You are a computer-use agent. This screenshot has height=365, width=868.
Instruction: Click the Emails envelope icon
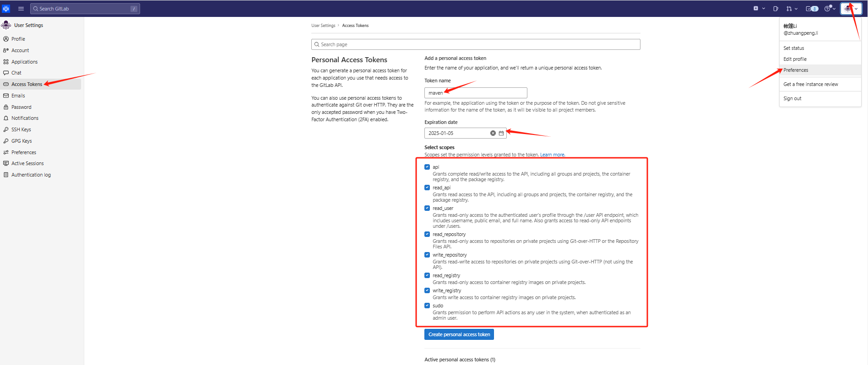[6, 96]
